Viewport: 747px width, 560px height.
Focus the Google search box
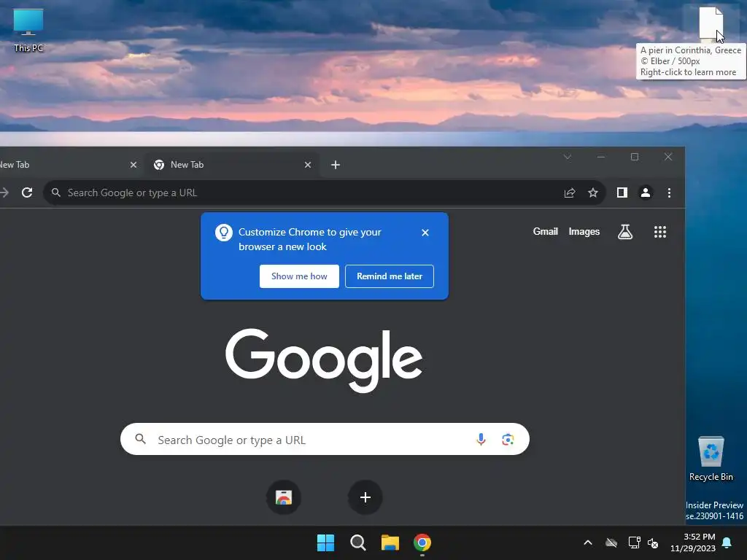[x=325, y=439]
